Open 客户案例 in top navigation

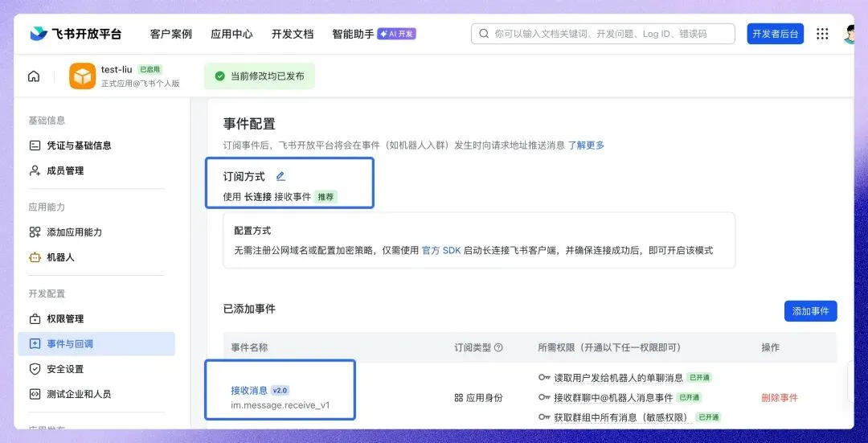170,34
